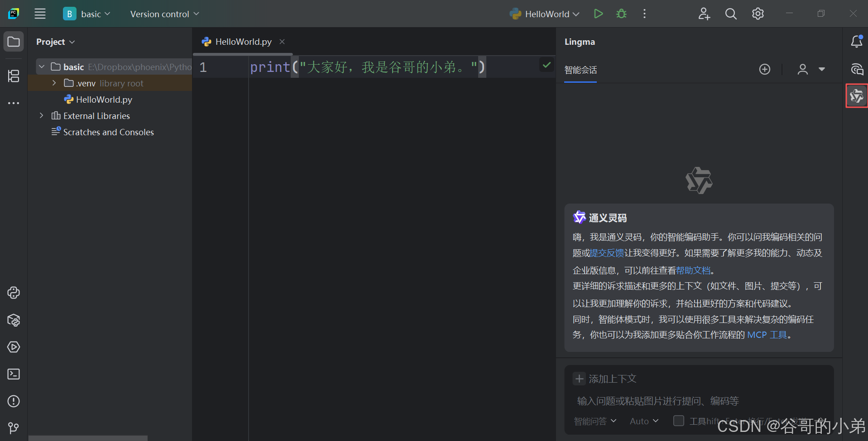This screenshot has width=868, height=441.
Task: Open the Problems tool window
Action: (14, 401)
